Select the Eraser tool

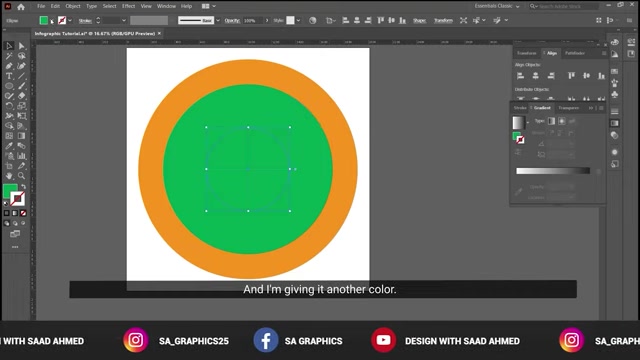pos(22,96)
